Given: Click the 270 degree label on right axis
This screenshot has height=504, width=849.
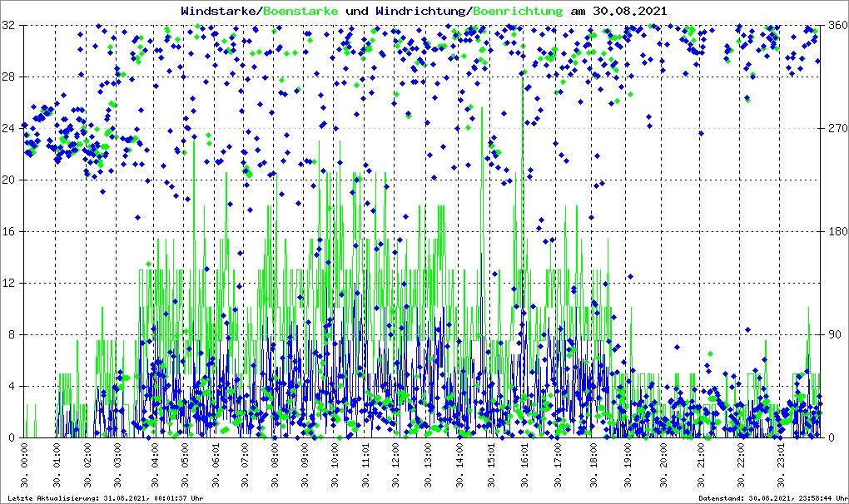Looking at the screenshot, I should (836, 128).
